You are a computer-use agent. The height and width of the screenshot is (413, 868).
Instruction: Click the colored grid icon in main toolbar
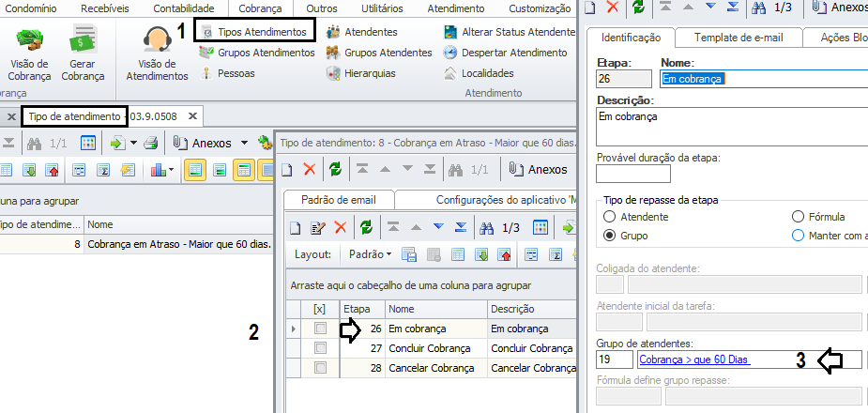pos(88,144)
